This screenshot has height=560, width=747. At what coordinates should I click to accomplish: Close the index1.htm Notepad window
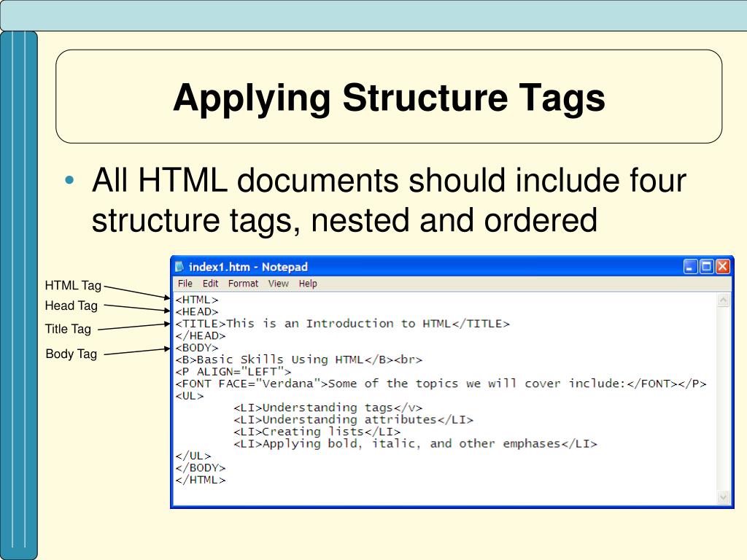click(723, 267)
